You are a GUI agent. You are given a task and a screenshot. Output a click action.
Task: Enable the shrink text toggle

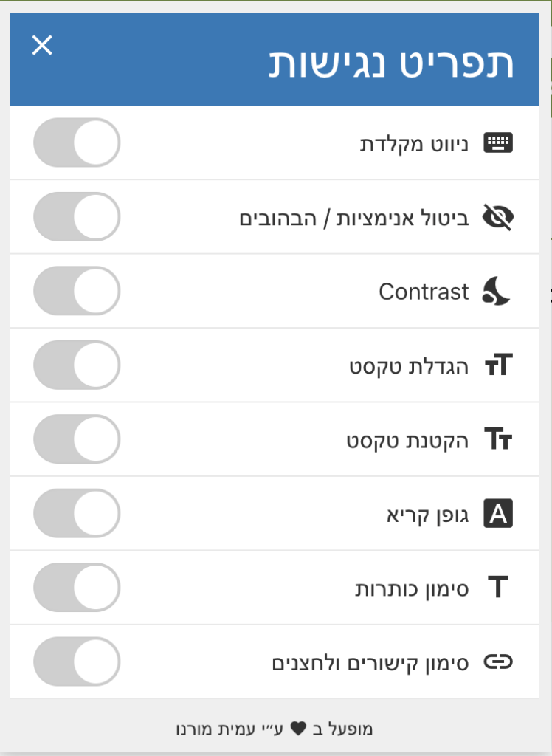click(77, 439)
